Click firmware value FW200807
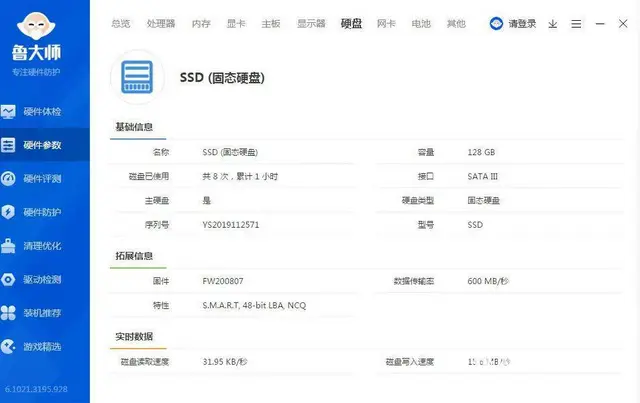The height and width of the screenshot is (403, 640). [x=223, y=281]
